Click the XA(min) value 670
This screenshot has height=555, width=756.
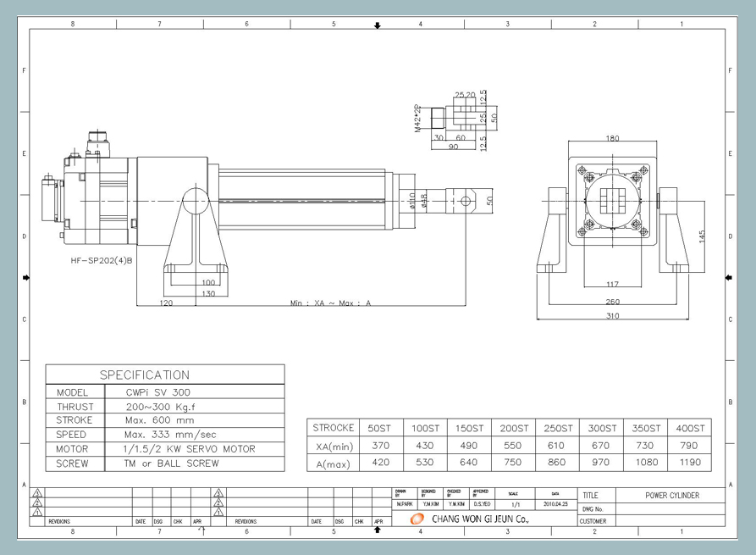pos(601,446)
